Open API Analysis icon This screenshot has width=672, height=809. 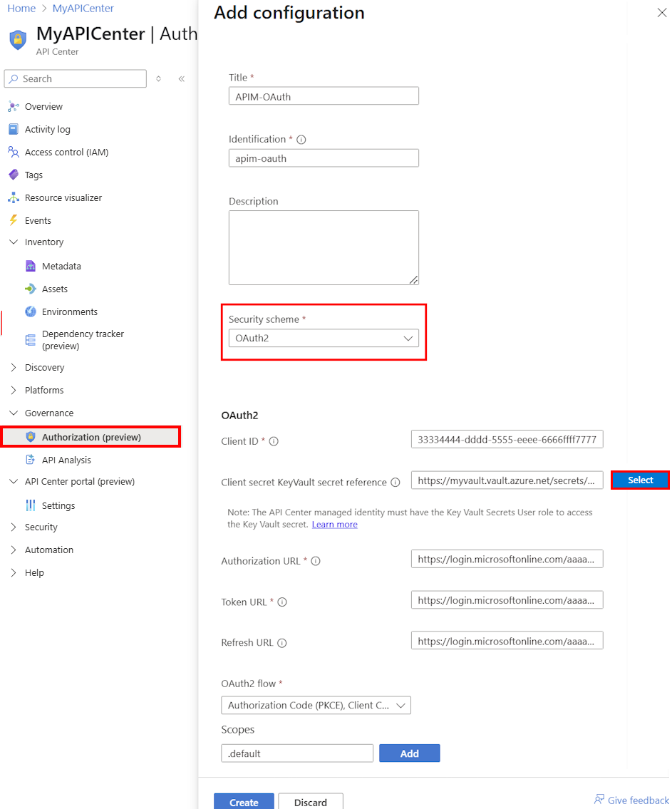(x=31, y=460)
